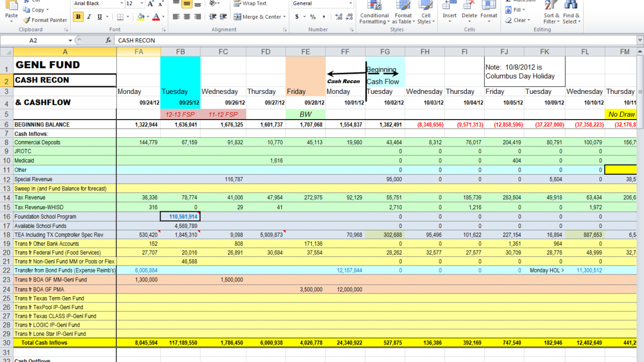644x362 pixels.
Task: Click the Name Box showing A2
Action: pos(33,41)
